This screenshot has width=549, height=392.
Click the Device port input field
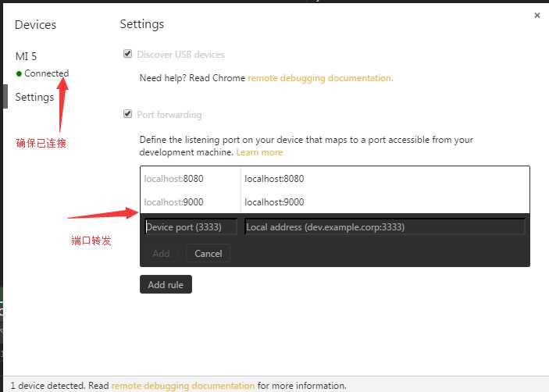coord(191,227)
